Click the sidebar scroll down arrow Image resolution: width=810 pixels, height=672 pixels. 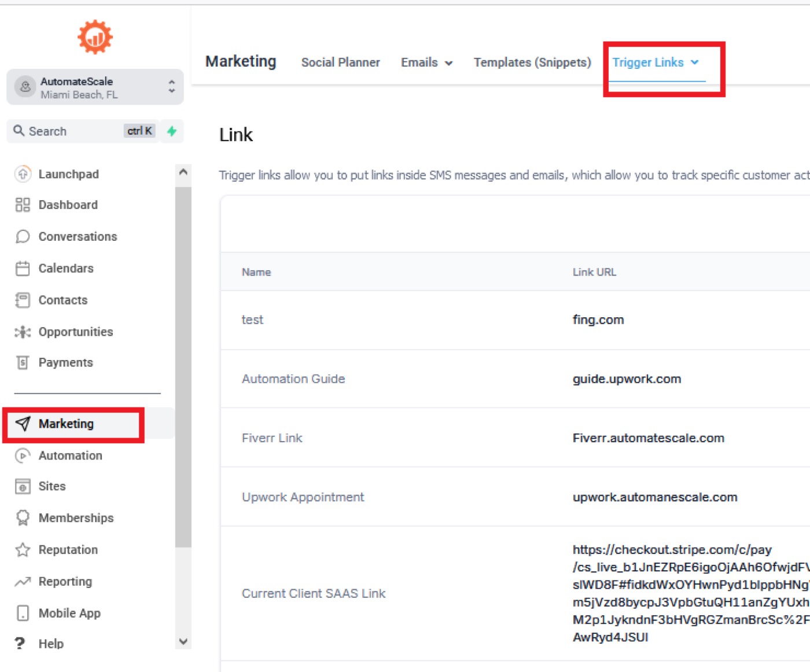pyautogui.click(x=183, y=641)
